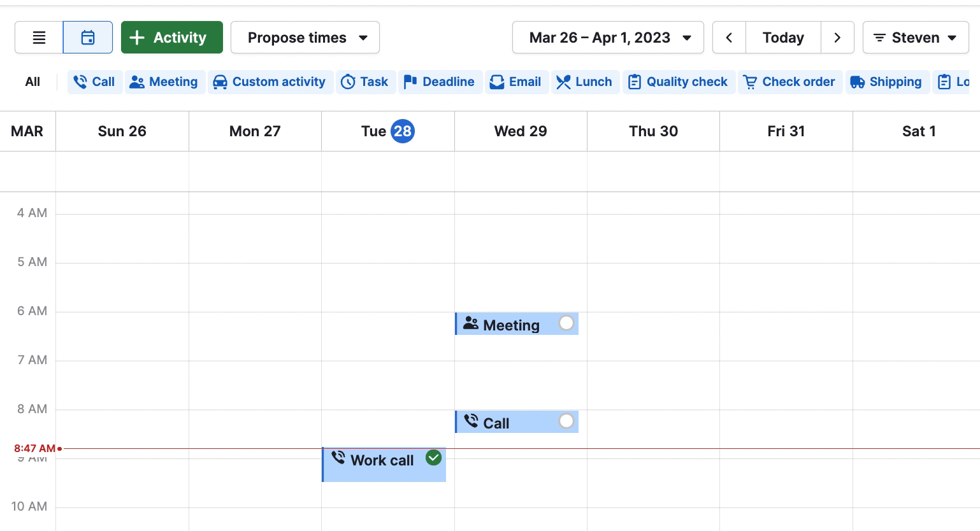Image resolution: width=980 pixels, height=531 pixels.
Task: Click the Task clock icon
Action: coord(348,81)
